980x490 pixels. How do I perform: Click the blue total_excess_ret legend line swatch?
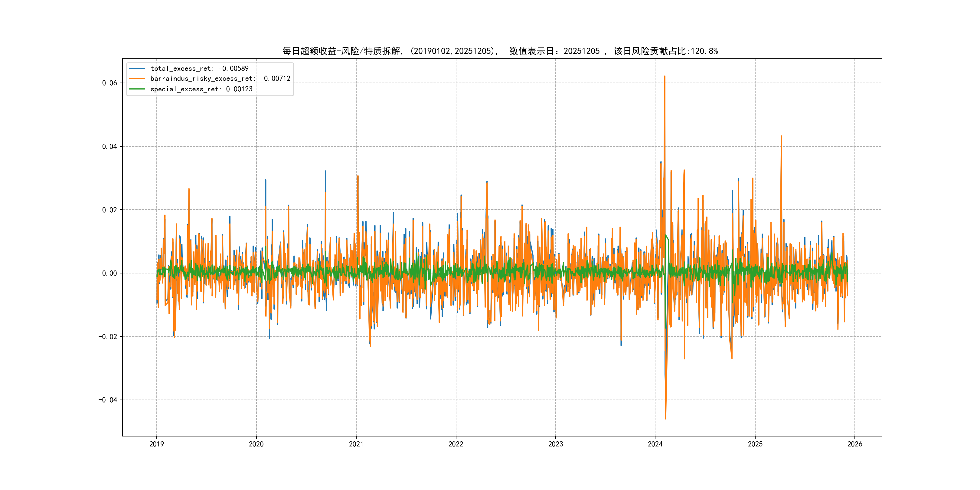click(x=137, y=68)
